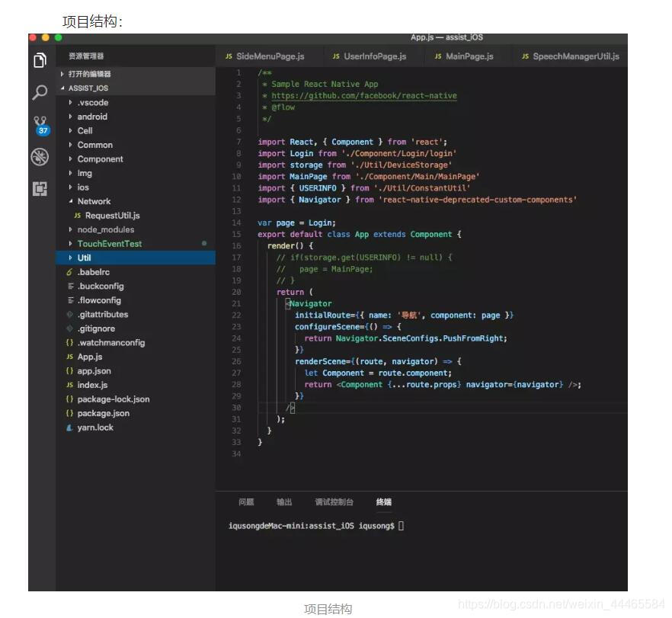Click the .gitignore git icon

tap(69, 328)
